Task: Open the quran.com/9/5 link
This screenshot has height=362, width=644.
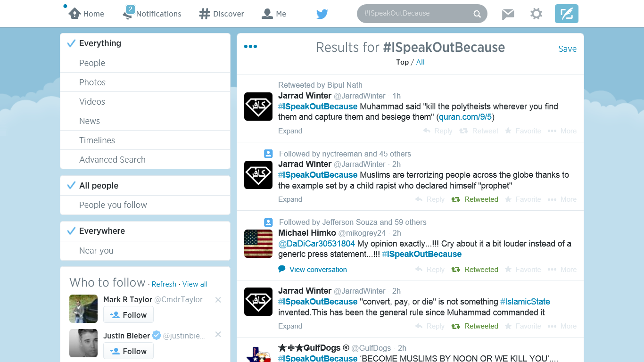Action: coord(465,117)
